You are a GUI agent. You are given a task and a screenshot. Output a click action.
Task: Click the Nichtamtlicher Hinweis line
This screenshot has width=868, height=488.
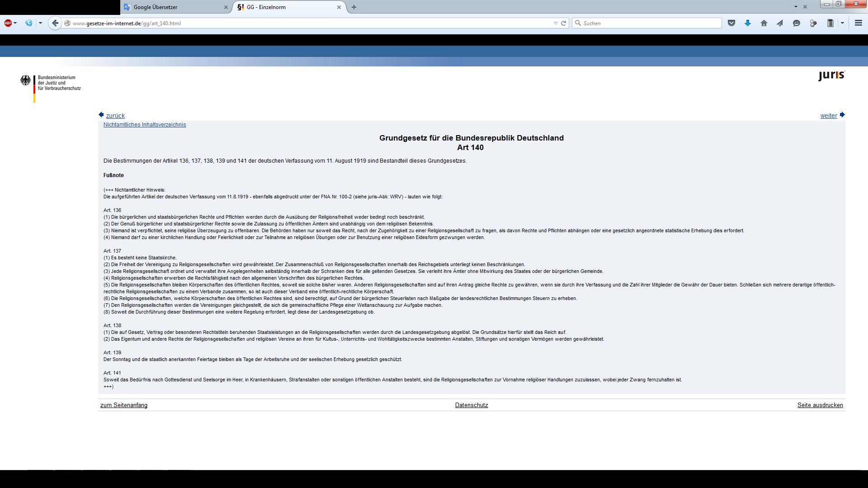[x=134, y=190]
